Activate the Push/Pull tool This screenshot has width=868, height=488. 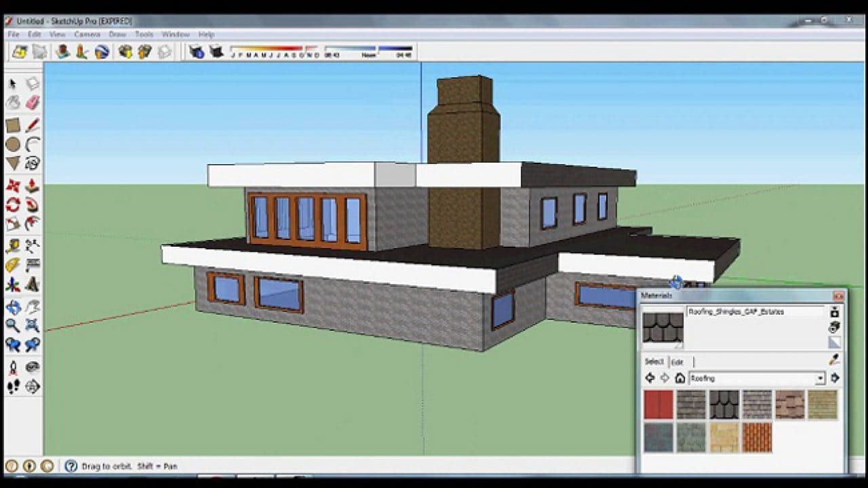click(32, 185)
